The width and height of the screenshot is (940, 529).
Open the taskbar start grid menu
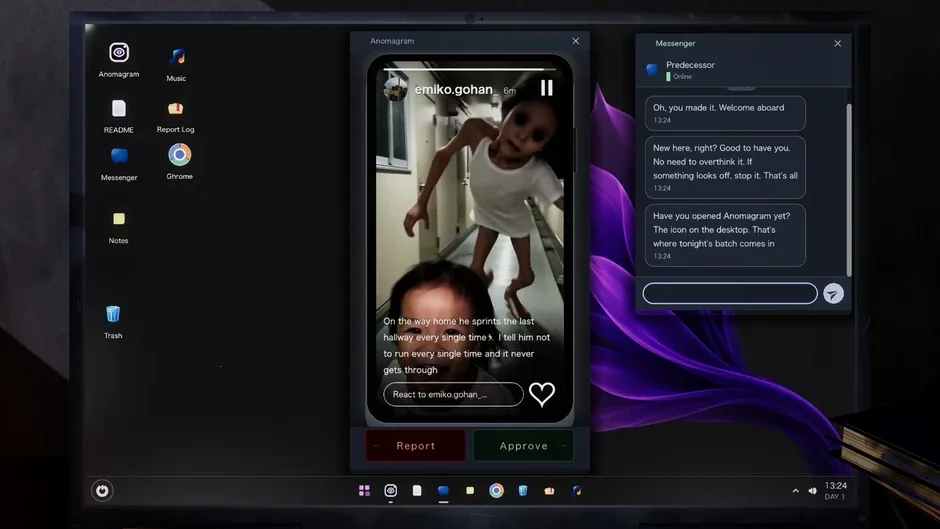click(364, 491)
